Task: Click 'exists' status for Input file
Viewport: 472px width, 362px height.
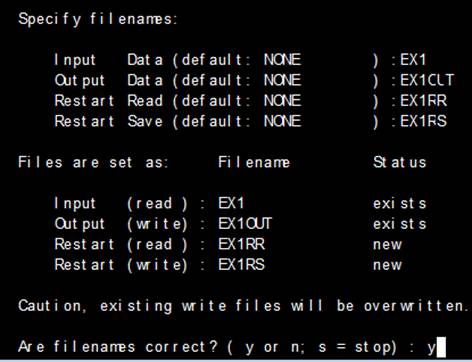Action: 400,203
